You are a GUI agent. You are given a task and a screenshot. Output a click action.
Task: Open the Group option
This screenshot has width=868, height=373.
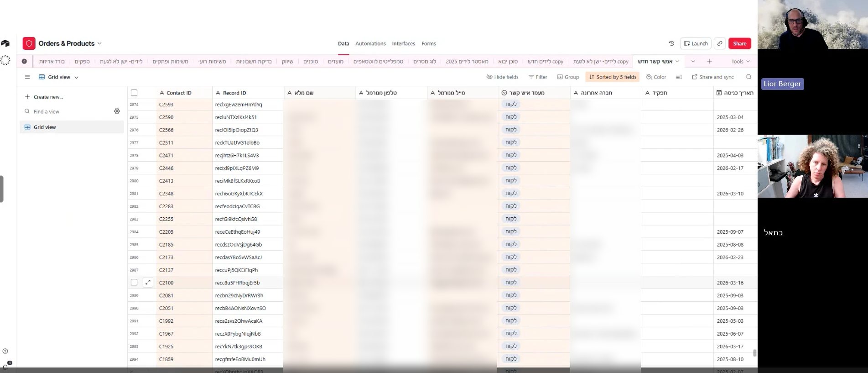(x=568, y=77)
